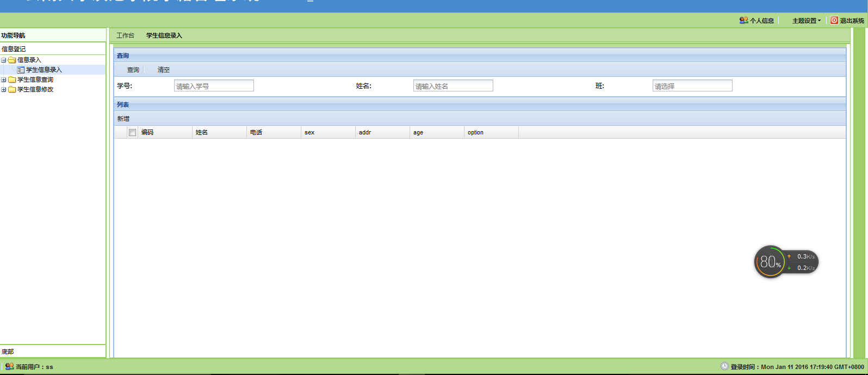Click the option column header
This screenshot has width=868, height=375.
click(492, 132)
